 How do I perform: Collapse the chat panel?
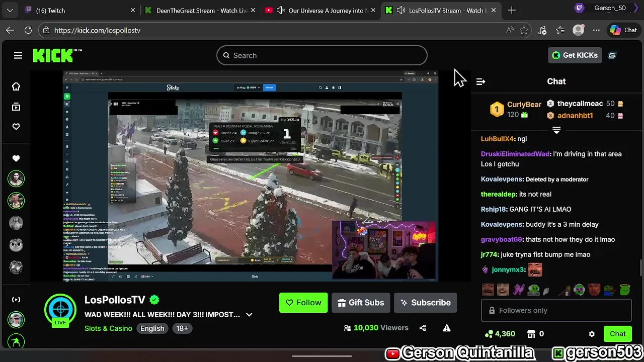point(480,81)
